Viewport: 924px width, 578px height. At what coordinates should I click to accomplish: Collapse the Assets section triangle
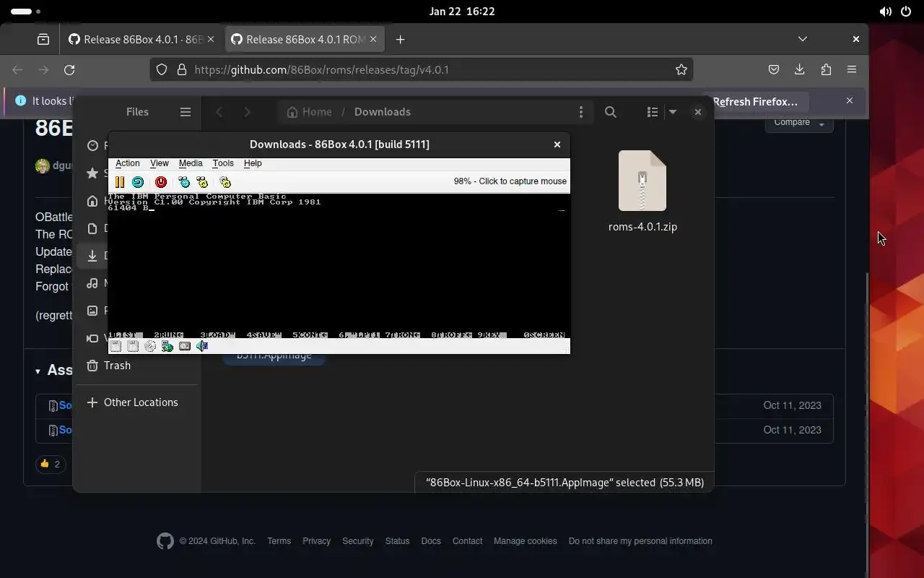(38, 371)
